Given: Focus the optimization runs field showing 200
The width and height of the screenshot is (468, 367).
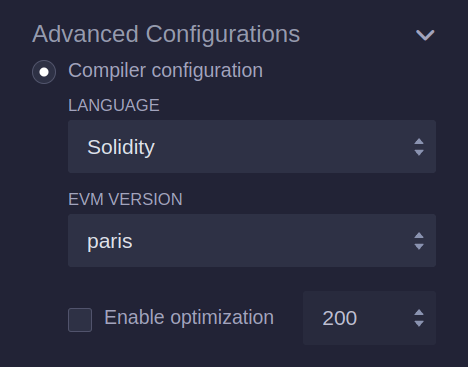Looking at the screenshot, I should (x=369, y=318).
